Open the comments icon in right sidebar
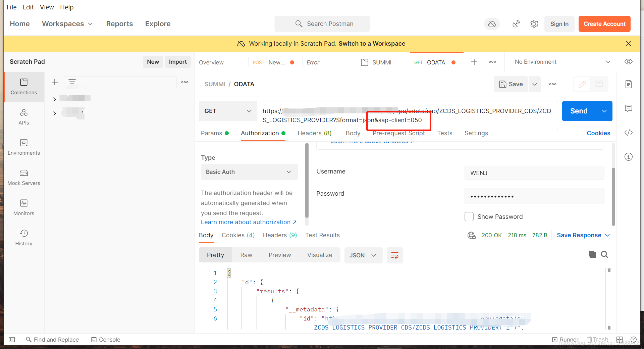644x349 pixels. click(629, 108)
